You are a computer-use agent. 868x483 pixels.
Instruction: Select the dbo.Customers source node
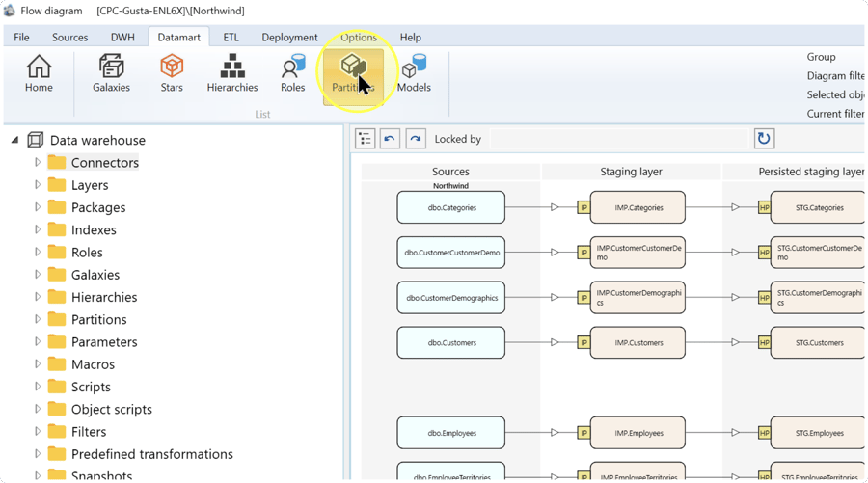[451, 342]
